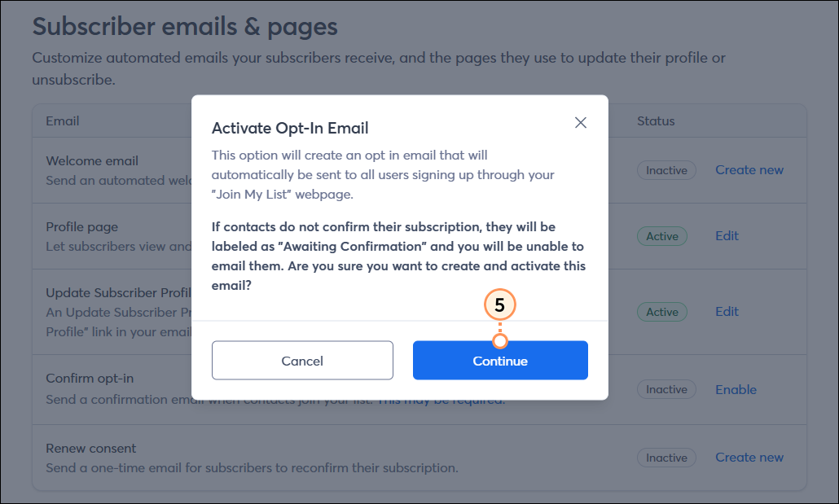Select the Email column header
839x504 pixels.
(63, 121)
